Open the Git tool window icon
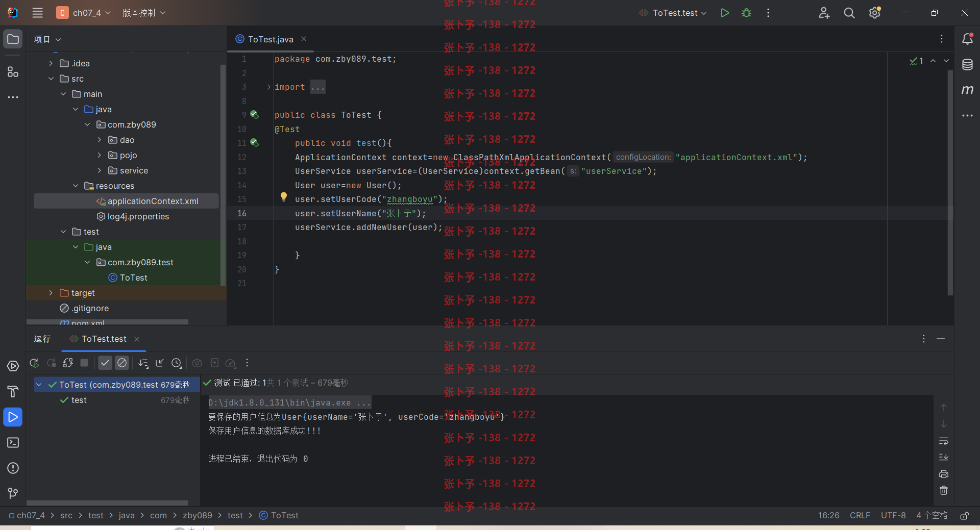This screenshot has width=980, height=530. coord(13,493)
